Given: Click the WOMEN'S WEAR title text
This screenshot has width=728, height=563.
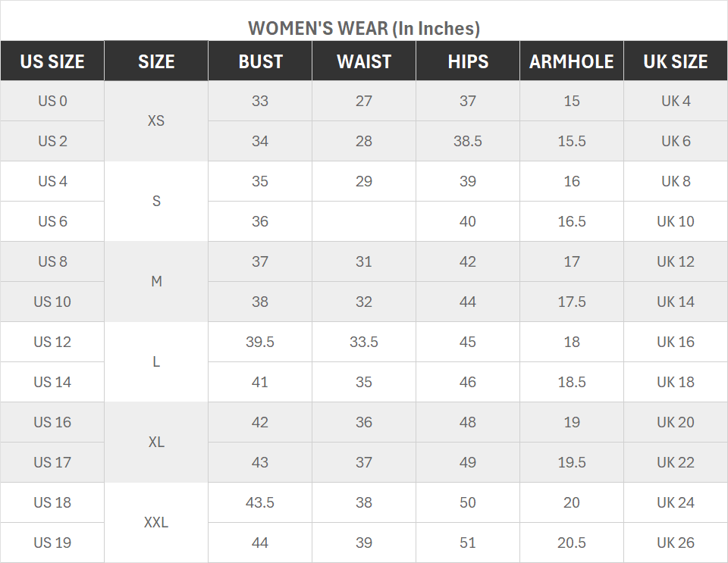Looking at the screenshot, I should coord(364,29).
